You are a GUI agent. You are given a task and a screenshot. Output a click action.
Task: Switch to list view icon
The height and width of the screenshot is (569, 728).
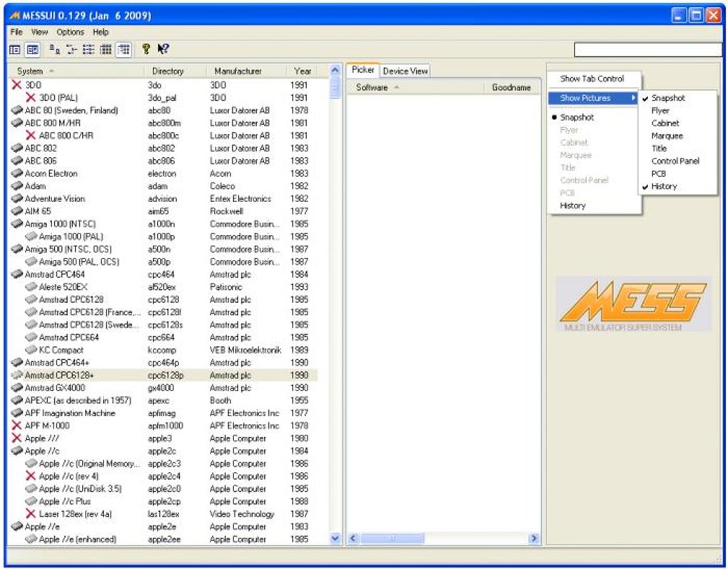click(x=89, y=49)
